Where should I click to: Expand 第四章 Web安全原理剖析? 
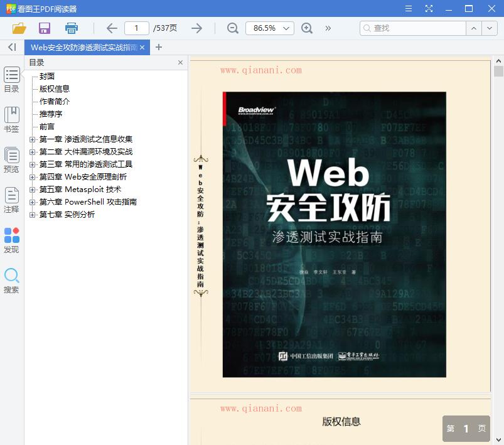(32, 177)
